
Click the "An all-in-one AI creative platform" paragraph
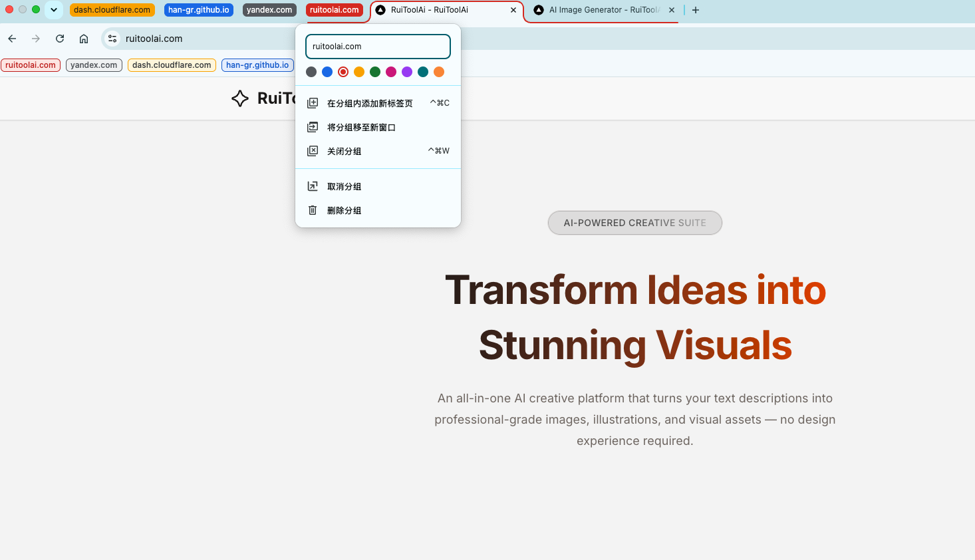click(635, 420)
